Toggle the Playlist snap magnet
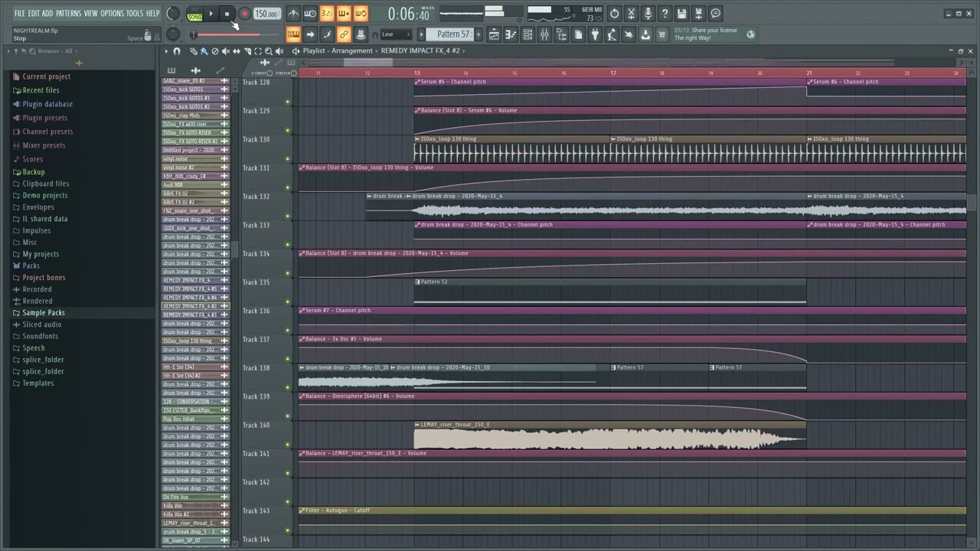Image resolution: width=980 pixels, height=551 pixels. pyautogui.click(x=177, y=51)
